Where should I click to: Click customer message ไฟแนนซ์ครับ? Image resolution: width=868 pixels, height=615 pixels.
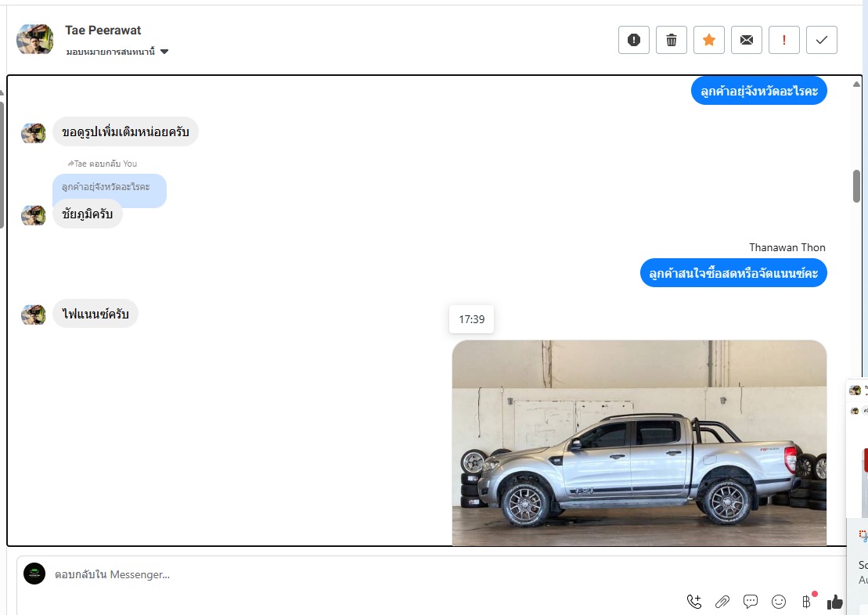[95, 314]
